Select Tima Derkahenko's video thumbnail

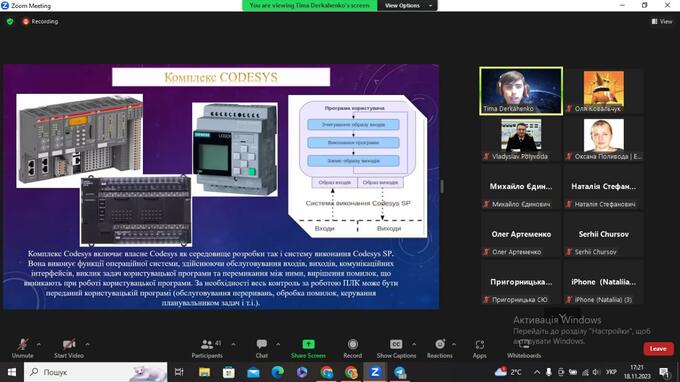521,91
